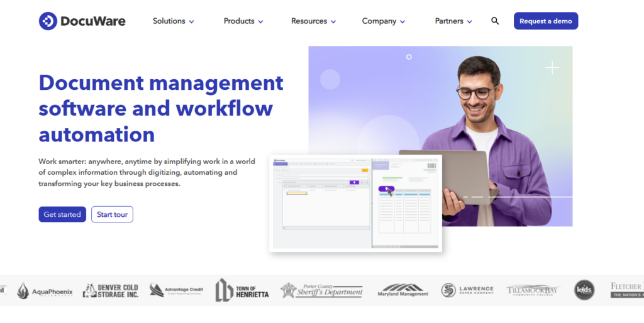Viewport: 644px width, 323px height.
Task: Open the Resources menu
Action: click(x=313, y=21)
